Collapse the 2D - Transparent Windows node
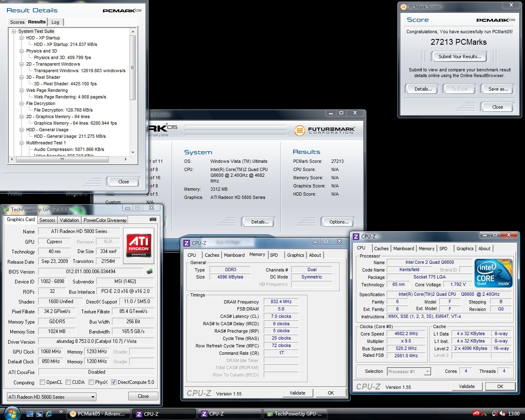Viewport: 525px width, 420px height. 22,64
